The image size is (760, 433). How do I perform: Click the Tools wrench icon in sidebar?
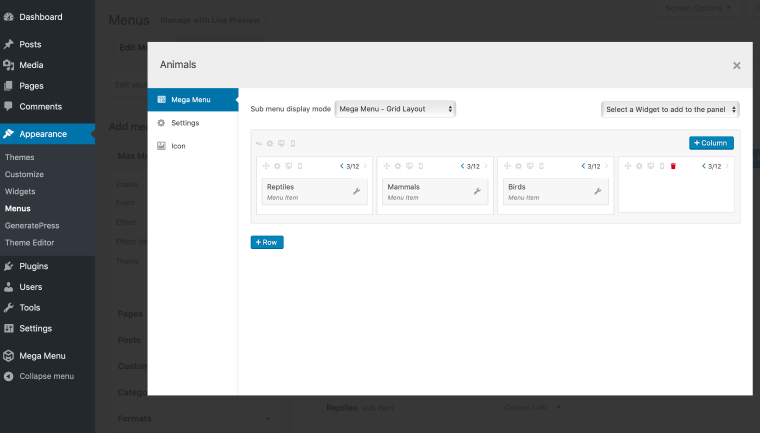(x=8, y=307)
